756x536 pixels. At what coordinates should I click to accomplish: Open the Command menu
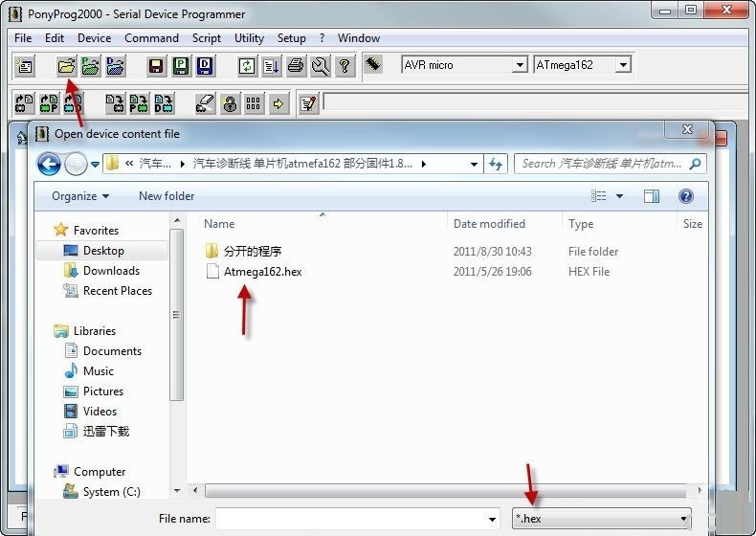tap(151, 38)
